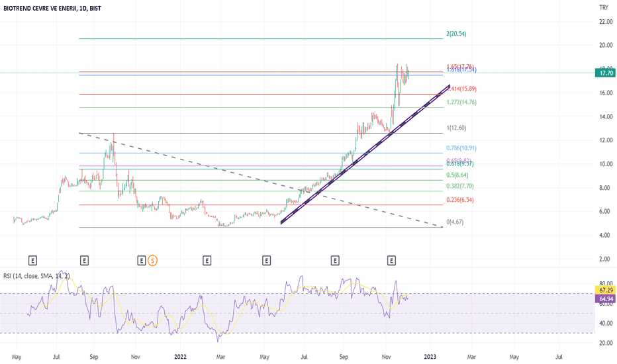Open the leftmost E earnings marker
This screenshot has height=364, width=617.
point(33,261)
